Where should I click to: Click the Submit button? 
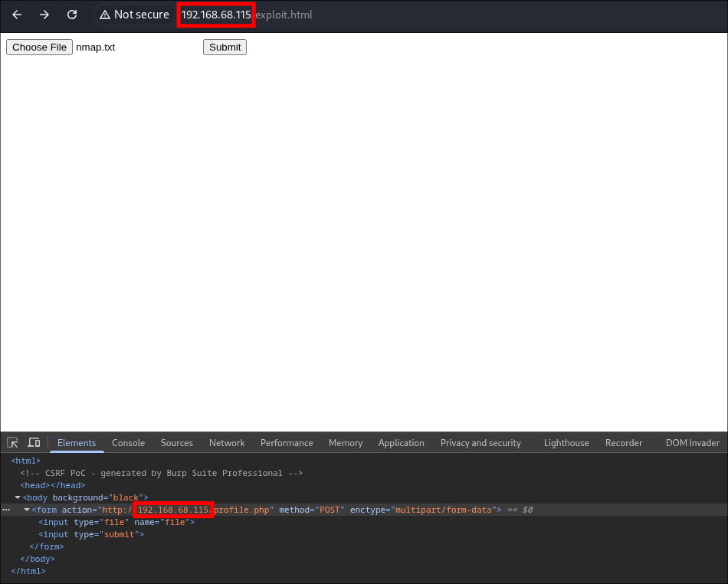click(225, 47)
